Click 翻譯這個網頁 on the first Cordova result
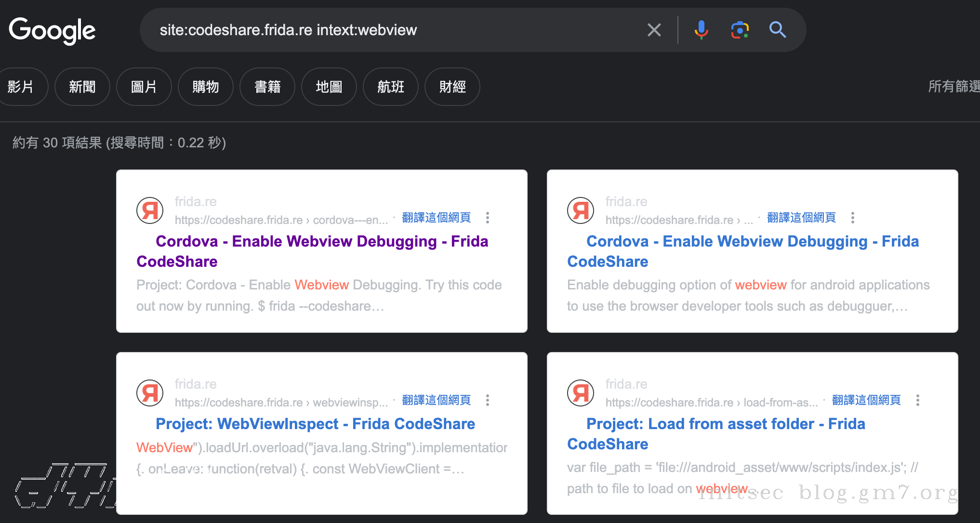 tap(436, 218)
